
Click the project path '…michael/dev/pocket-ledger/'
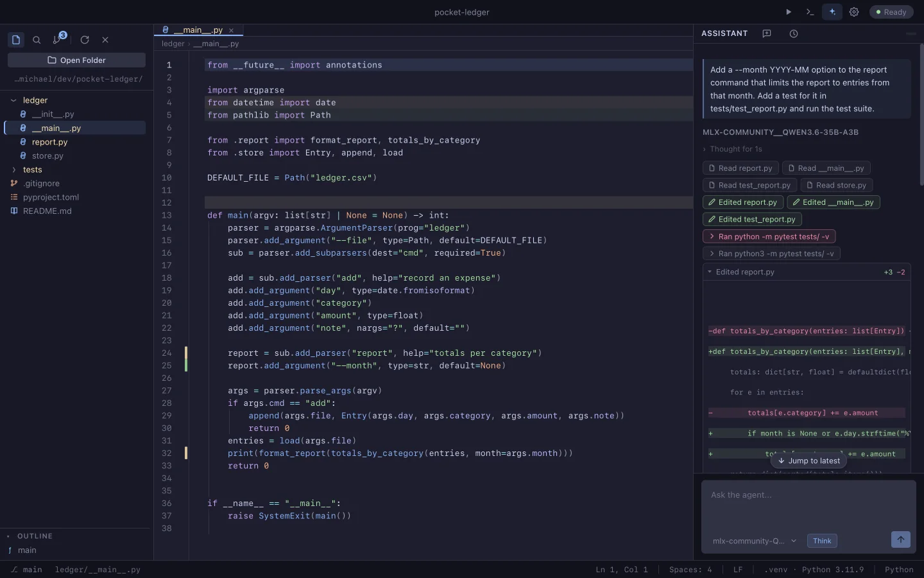point(78,79)
